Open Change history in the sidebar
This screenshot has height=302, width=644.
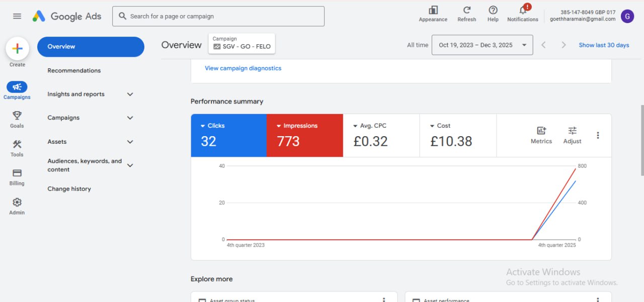pos(69,189)
